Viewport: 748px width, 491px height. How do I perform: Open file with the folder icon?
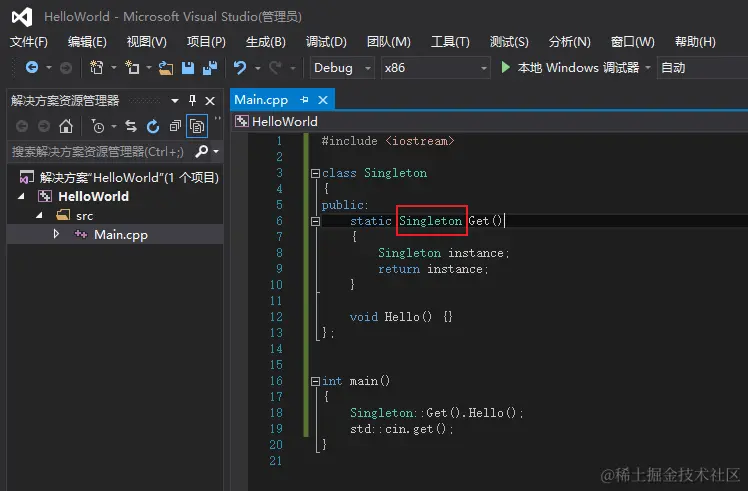tap(166, 68)
